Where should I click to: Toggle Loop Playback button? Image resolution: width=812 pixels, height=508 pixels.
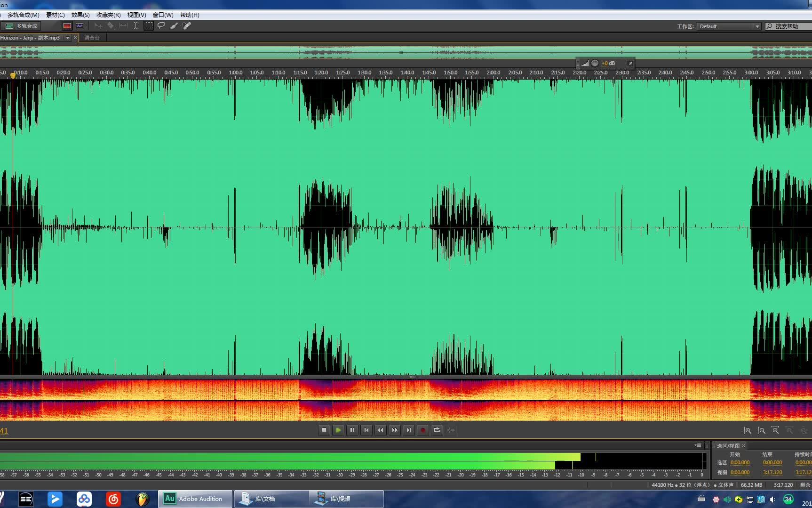pyautogui.click(x=437, y=430)
